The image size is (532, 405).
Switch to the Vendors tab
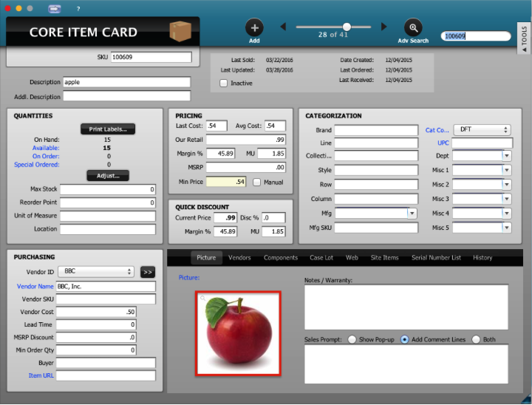(x=239, y=258)
